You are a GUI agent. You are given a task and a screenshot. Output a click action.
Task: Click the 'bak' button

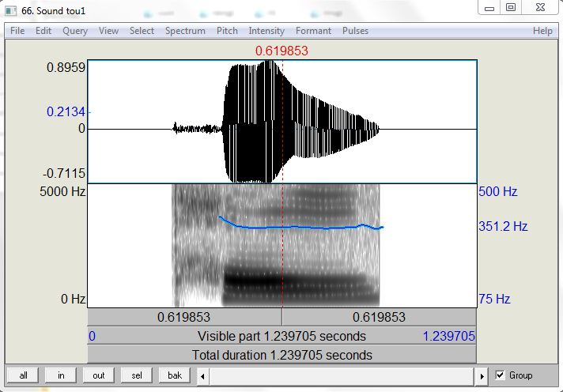[x=175, y=375]
